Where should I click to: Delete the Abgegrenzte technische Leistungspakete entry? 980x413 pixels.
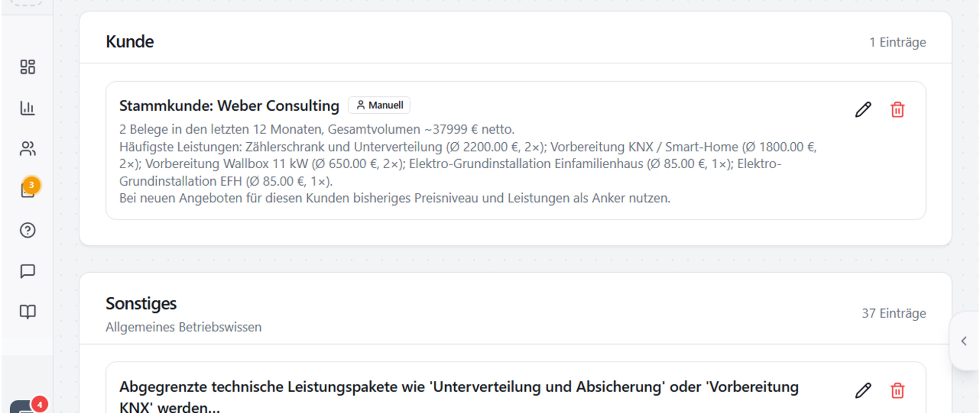pos(897,391)
